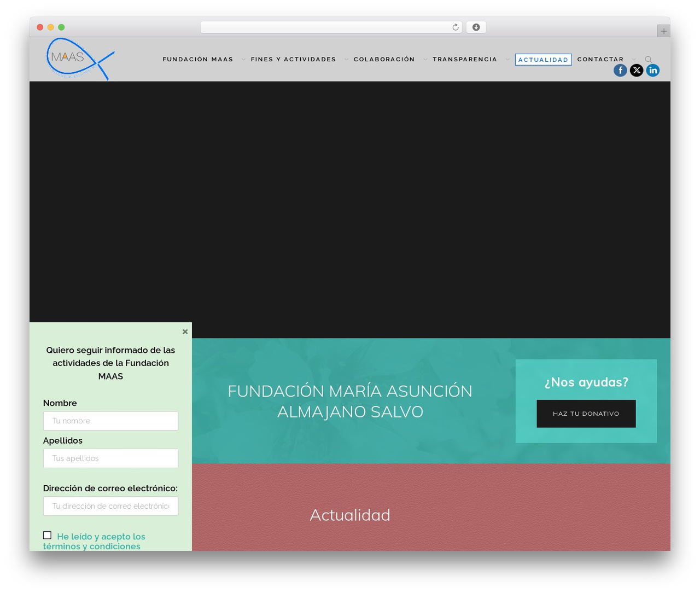Click the Actualidad section heading
This screenshot has height=593, width=700.
(350, 515)
